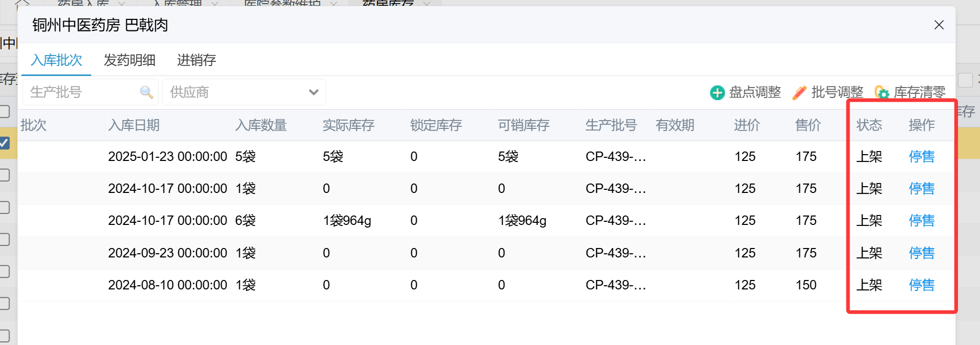Click the 入库日期 column header
The image size is (980, 345).
pyautogui.click(x=134, y=125)
